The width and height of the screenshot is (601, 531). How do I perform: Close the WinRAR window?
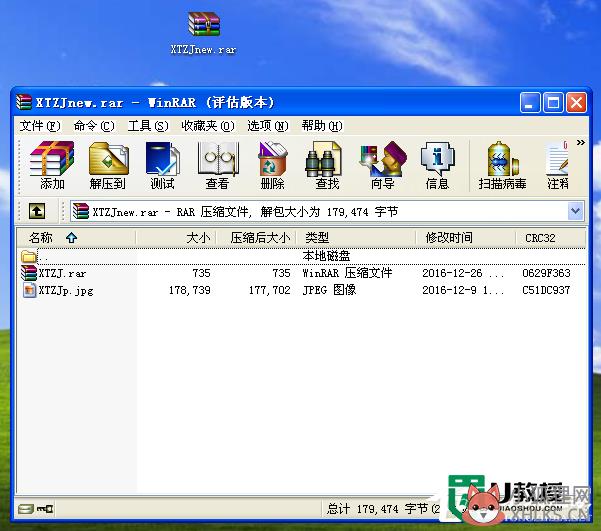click(576, 103)
